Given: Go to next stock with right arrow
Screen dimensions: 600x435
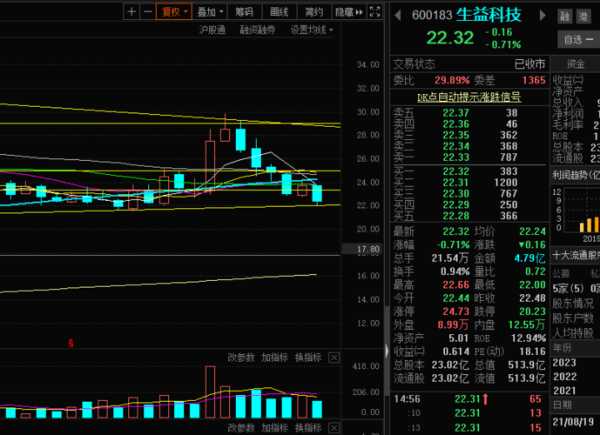Looking at the screenshot, I should tap(542, 15).
